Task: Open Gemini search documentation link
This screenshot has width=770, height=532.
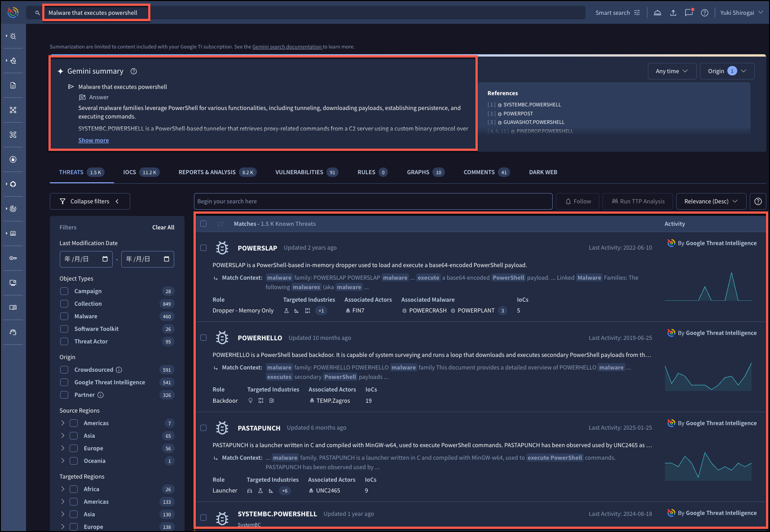Action: [x=287, y=47]
